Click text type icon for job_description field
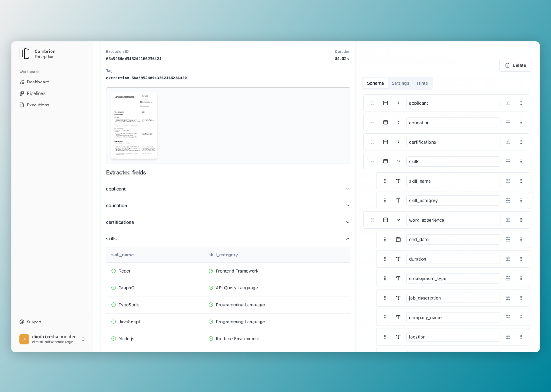 [x=398, y=298]
